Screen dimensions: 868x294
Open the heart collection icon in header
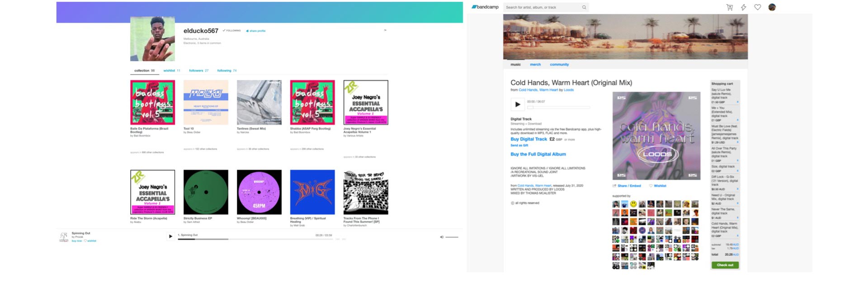point(758,7)
